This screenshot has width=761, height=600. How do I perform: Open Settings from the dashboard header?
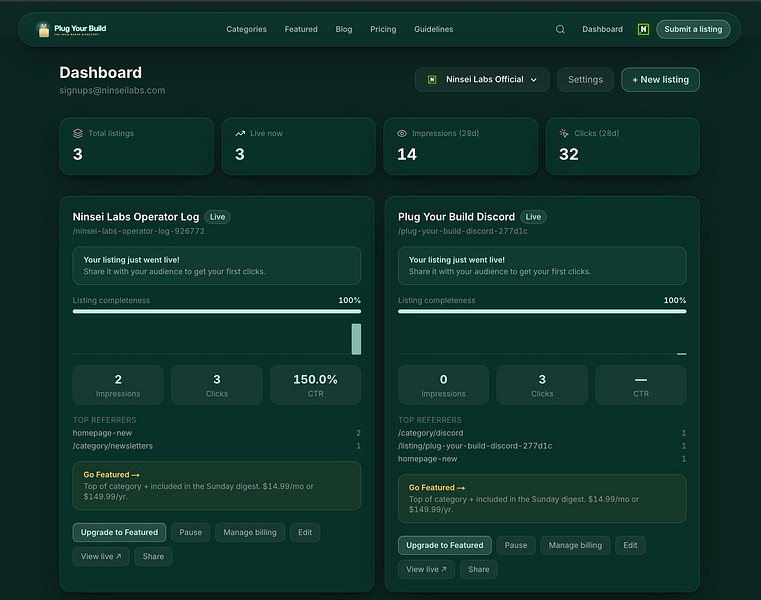click(x=585, y=80)
